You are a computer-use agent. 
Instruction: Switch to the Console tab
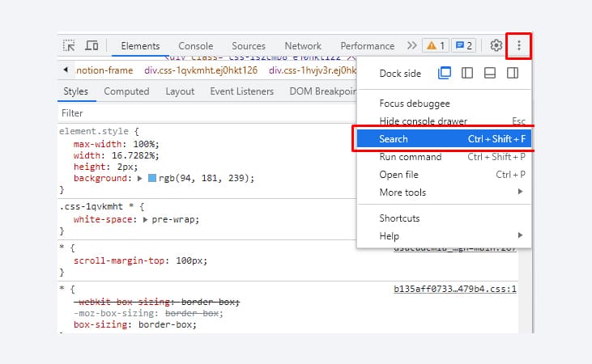pyautogui.click(x=195, y=46)
